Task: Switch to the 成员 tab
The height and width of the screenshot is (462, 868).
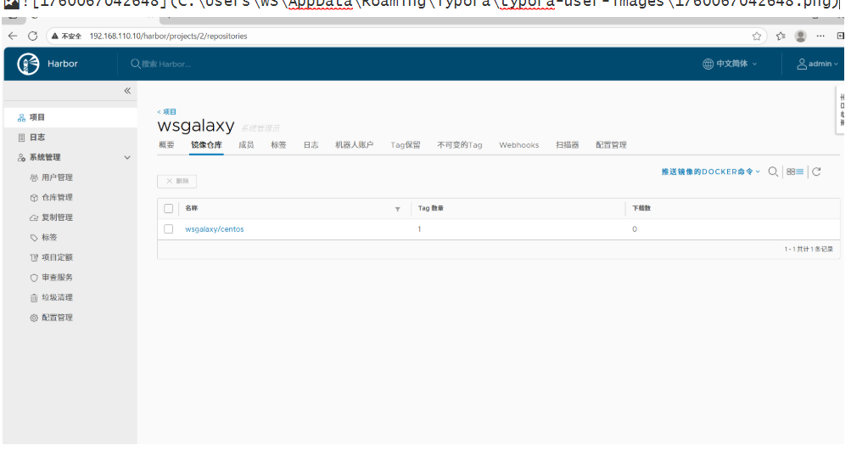Action: point(246,145)
